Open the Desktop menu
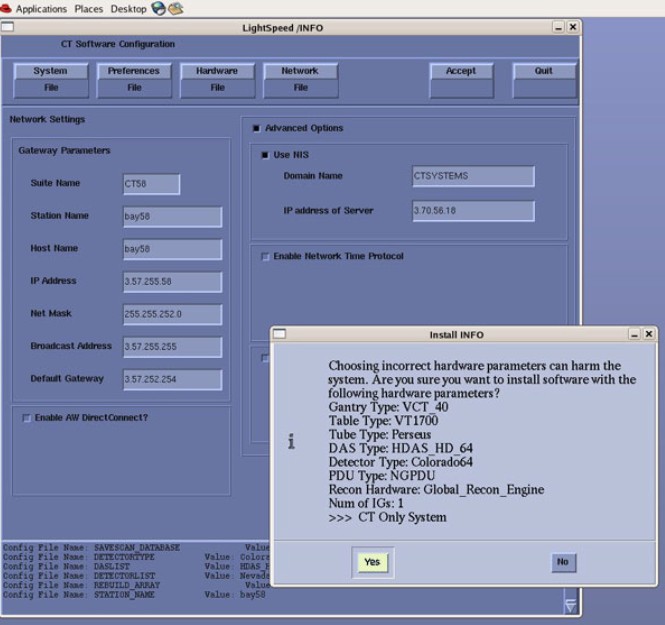The height and width of the screenshot is (625, 665). pyautogui.click(x=128, y=9)
